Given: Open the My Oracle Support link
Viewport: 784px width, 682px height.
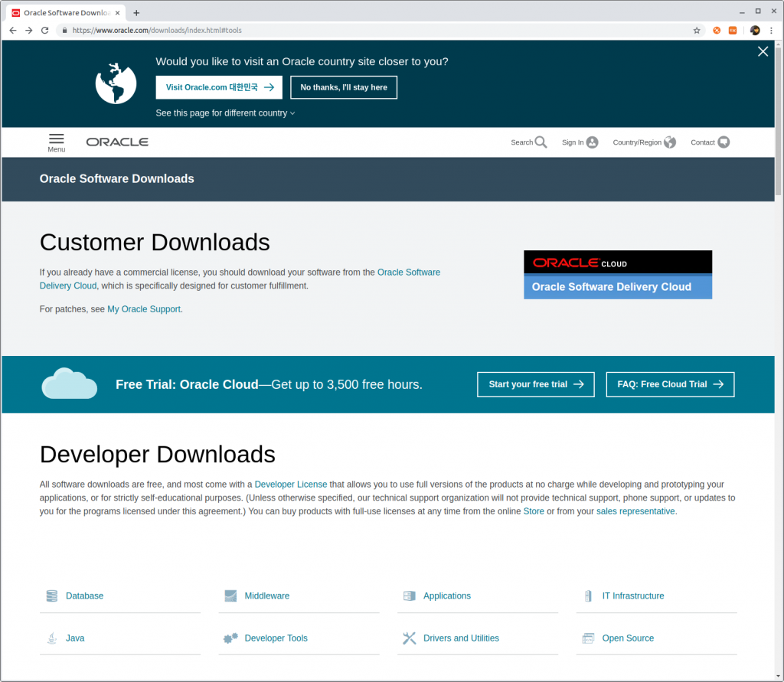Looking at the screenshot, I should [x=144, y=309].
